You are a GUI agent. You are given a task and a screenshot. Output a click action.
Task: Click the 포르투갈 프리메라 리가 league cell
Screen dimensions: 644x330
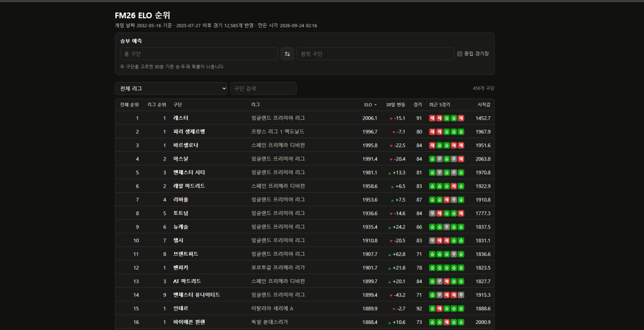pos(278,268)
